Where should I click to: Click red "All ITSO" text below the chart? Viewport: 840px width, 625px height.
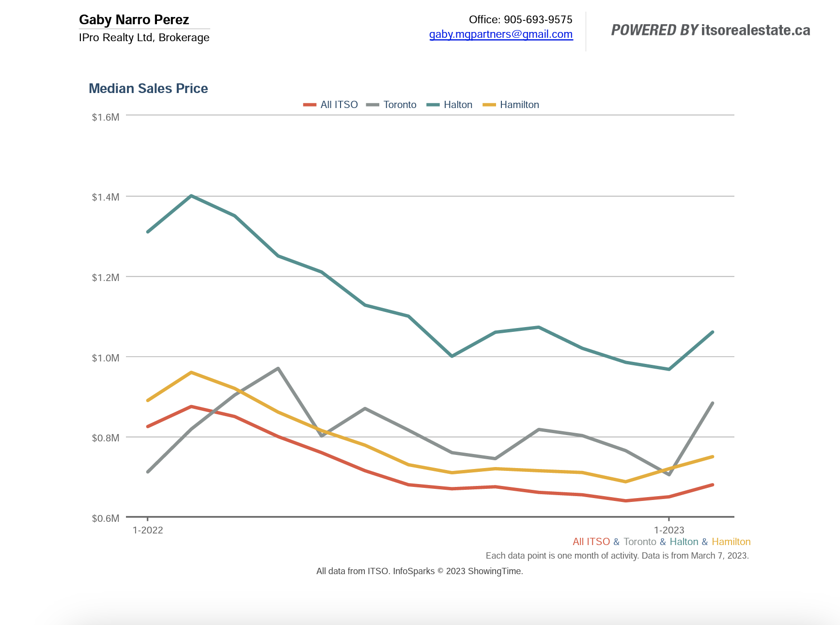(x=591, y=542)
